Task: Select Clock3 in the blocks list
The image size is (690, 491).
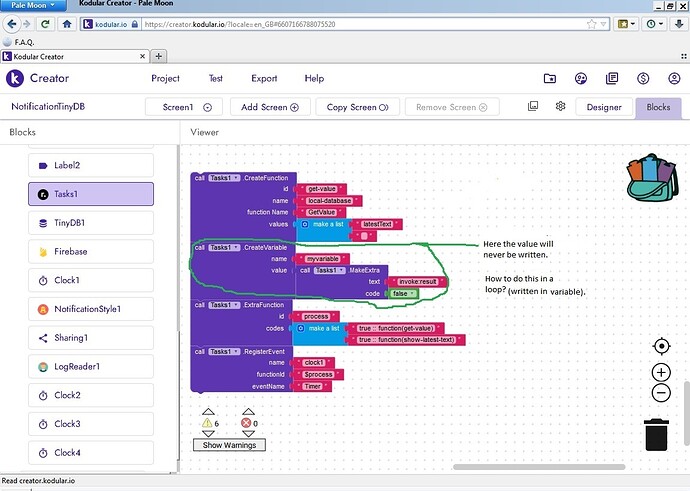Action: 91,424
